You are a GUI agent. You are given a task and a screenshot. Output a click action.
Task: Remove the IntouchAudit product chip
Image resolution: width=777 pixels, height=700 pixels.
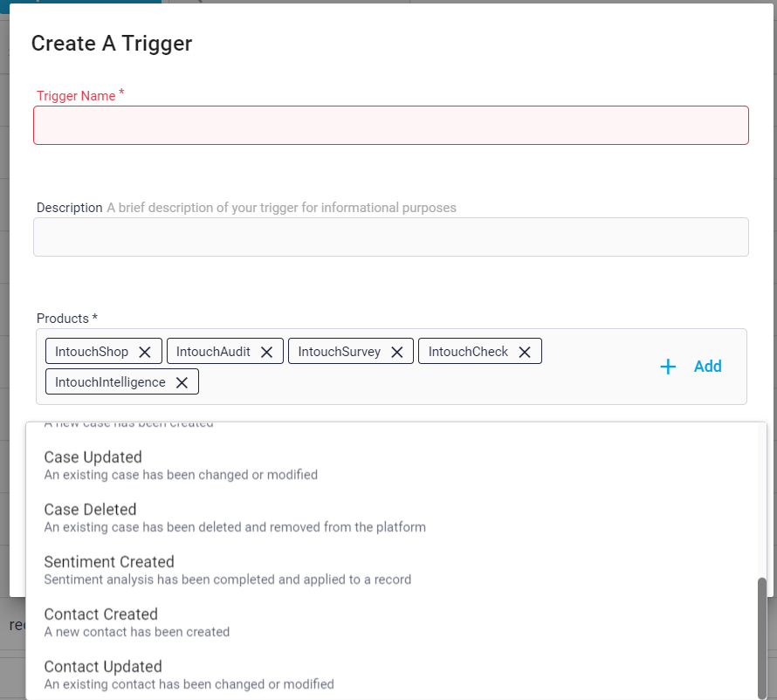pyautogui.click(x=266, y=352)
